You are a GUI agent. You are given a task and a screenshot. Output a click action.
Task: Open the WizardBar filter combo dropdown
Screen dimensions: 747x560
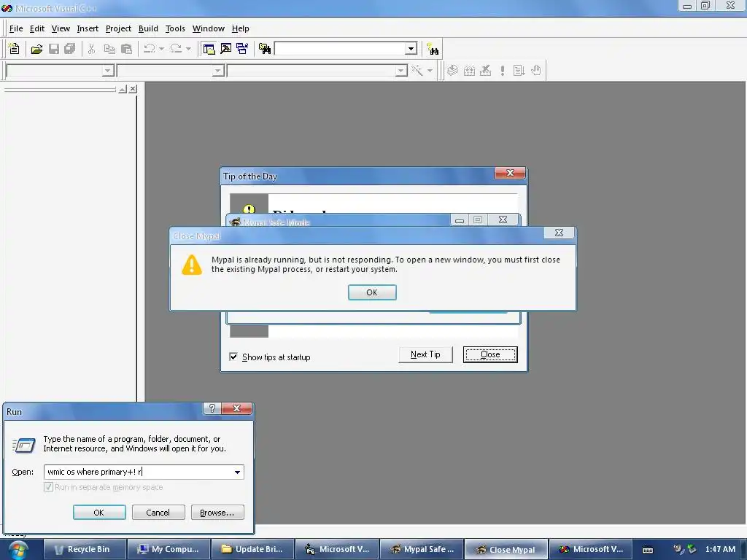coord(217,71)
